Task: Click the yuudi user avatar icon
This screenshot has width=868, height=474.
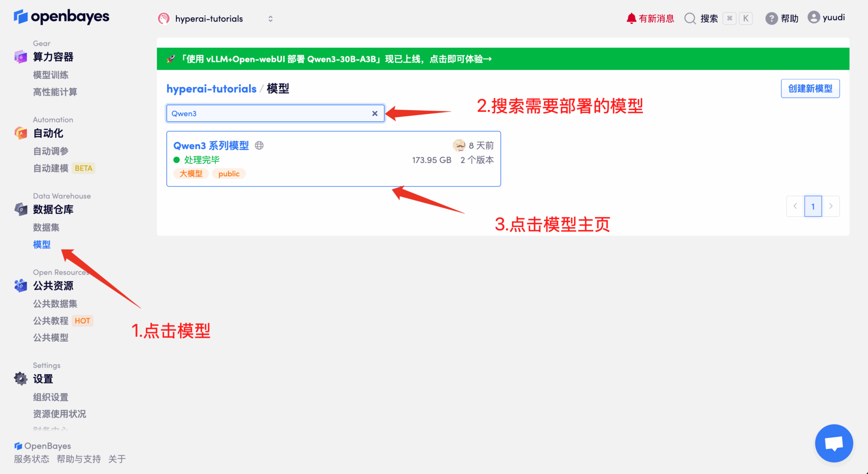Action: (813, 17)
